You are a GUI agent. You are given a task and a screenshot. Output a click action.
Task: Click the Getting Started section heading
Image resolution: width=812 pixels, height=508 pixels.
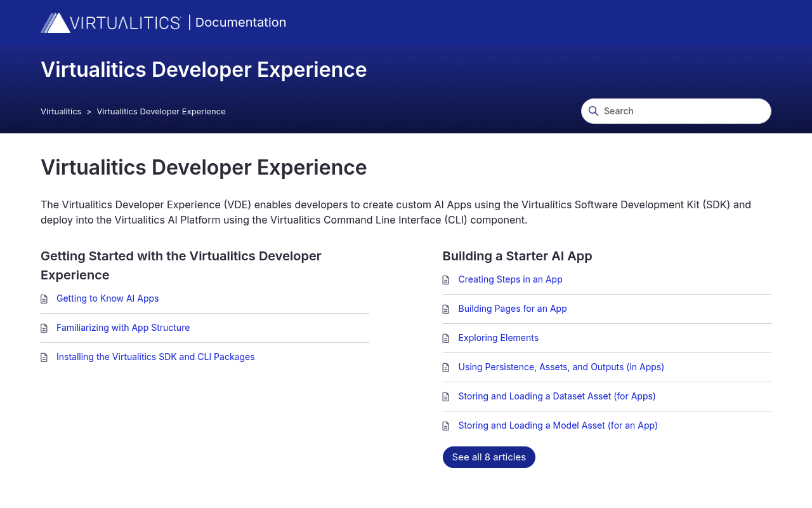(181, 265)
